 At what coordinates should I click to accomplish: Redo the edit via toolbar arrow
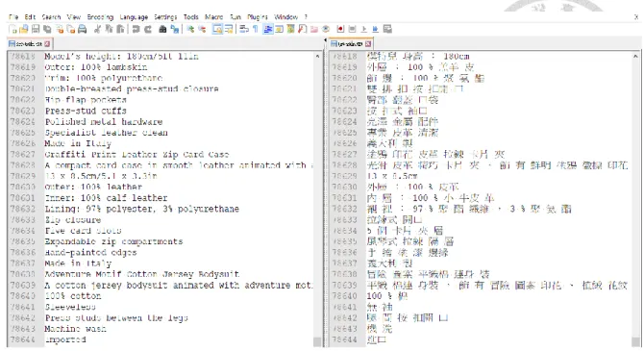coord(147,29)
